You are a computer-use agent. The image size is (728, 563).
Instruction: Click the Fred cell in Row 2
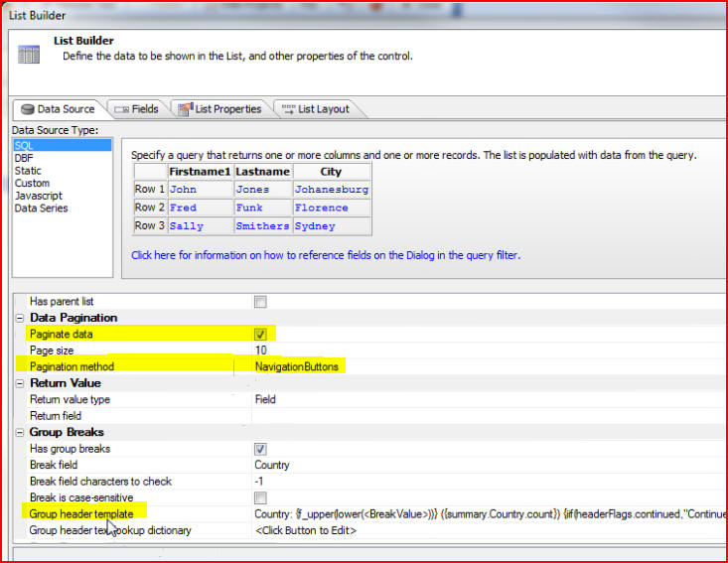click(x=200, y=208)
